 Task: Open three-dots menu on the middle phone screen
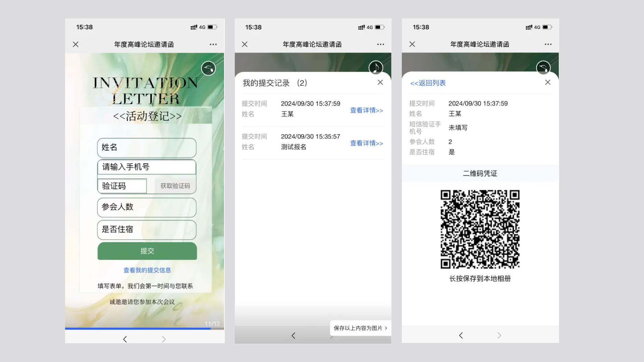pyautogui.click(x=380, y=44)
